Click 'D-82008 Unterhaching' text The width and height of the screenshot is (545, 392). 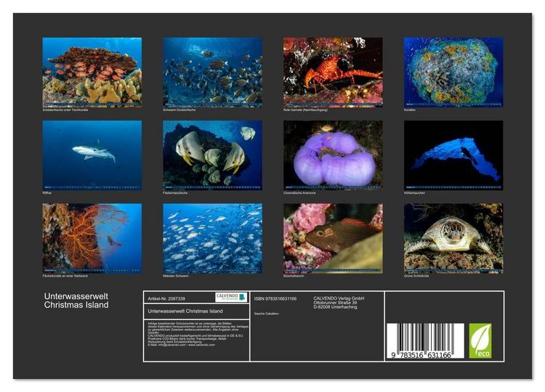tap(335, 307)
